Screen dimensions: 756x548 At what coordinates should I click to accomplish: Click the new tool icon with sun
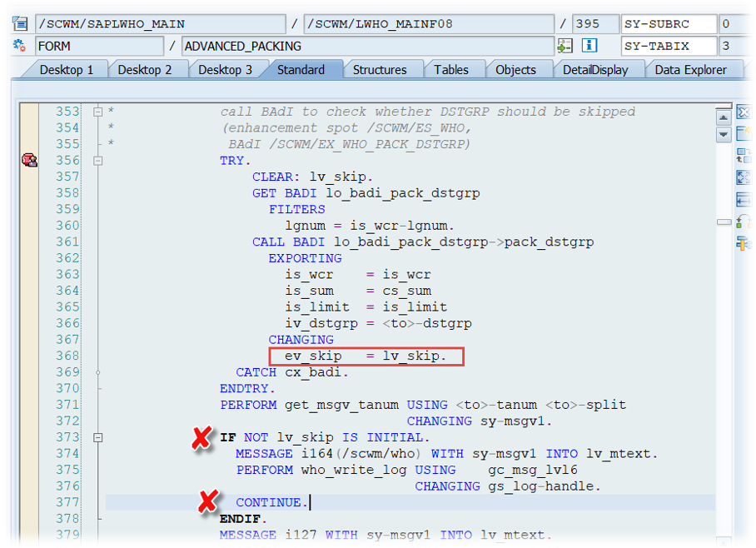click(x=744, y=133)
